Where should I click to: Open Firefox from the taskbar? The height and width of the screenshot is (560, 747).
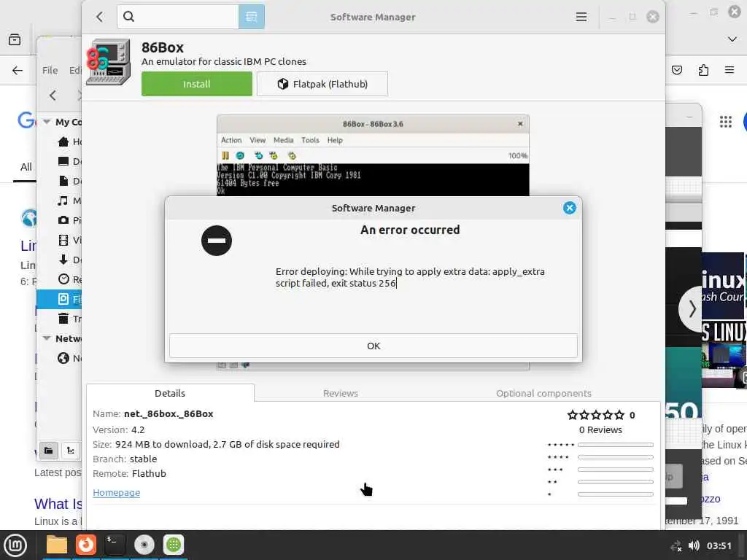[x=86, y=545]
